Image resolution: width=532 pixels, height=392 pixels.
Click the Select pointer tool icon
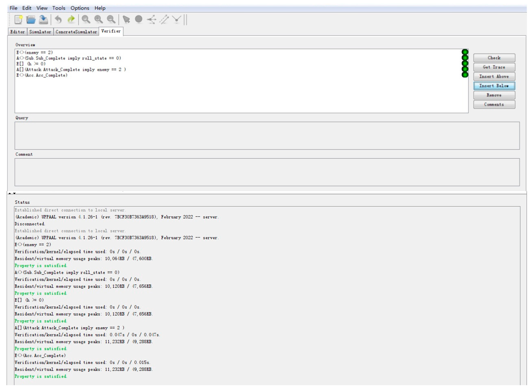(126, 19)
